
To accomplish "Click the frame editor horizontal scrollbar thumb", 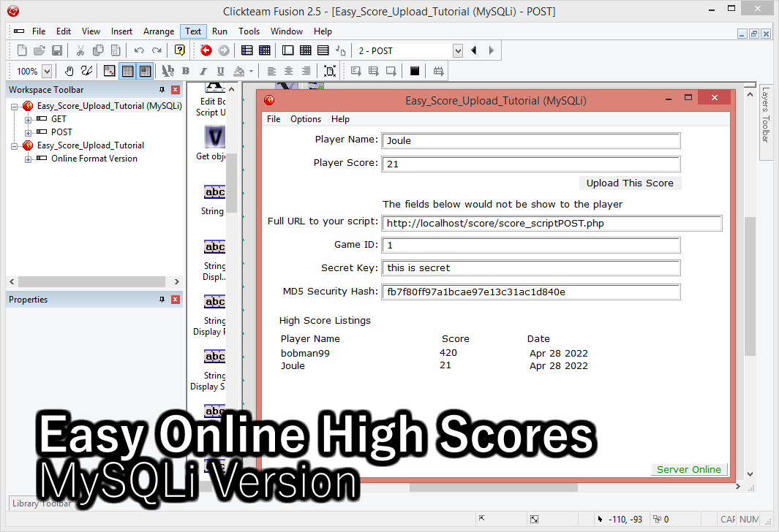I will click(493, 488).
